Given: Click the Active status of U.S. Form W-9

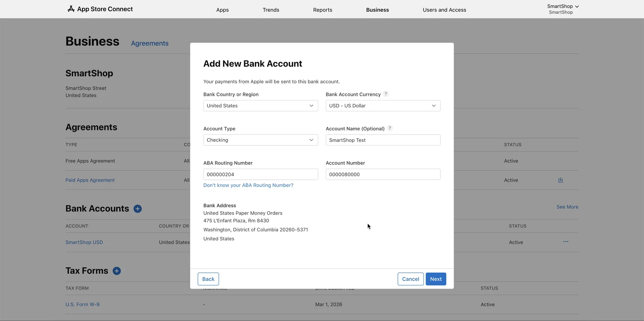Looking at the screenshot, I should tap(487, 305).
